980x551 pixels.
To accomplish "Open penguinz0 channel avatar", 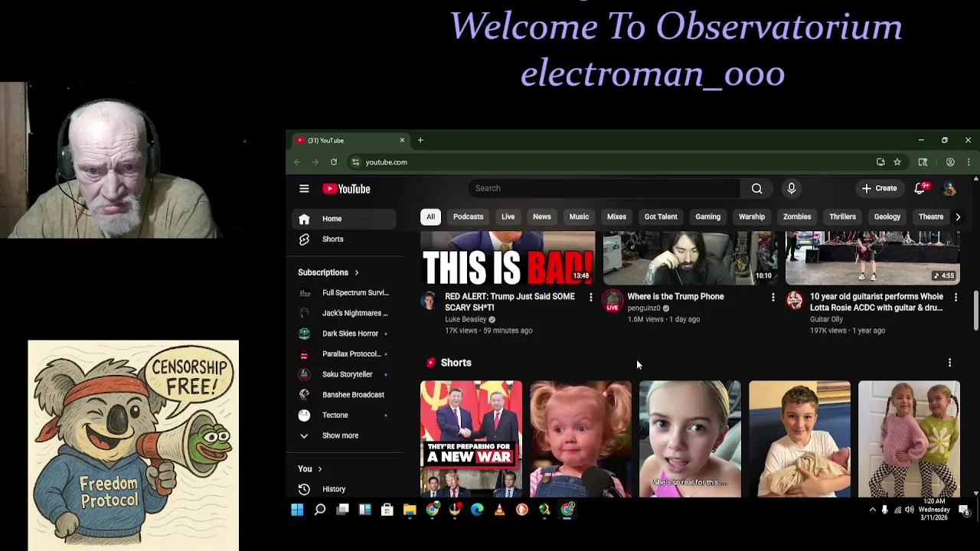I will pos(612,300).
